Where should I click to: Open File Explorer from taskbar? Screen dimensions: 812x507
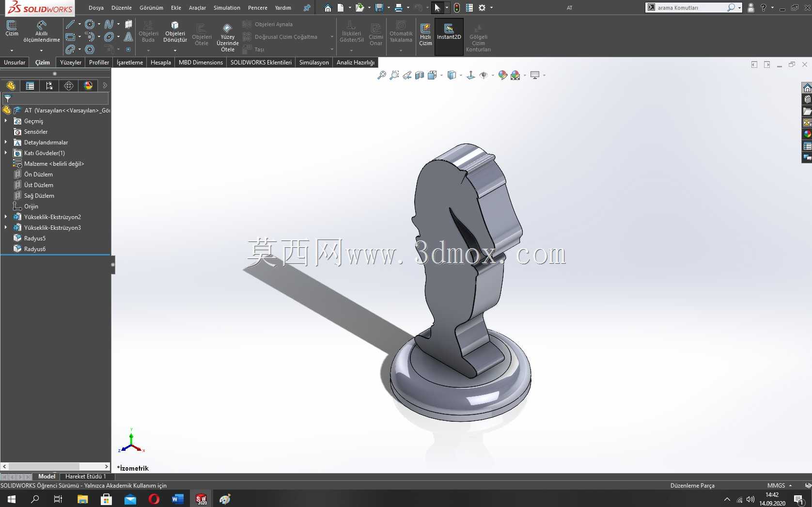[x=82, y=499]
